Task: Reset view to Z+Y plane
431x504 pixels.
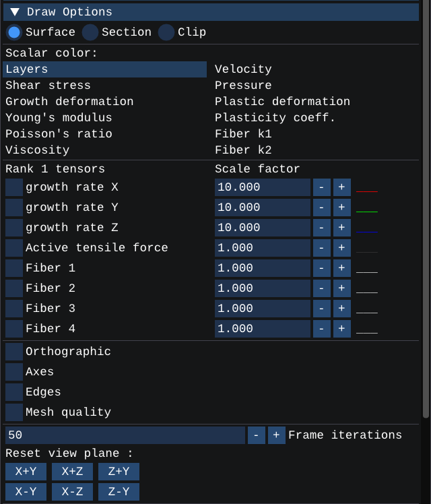Action: [119, 472]
